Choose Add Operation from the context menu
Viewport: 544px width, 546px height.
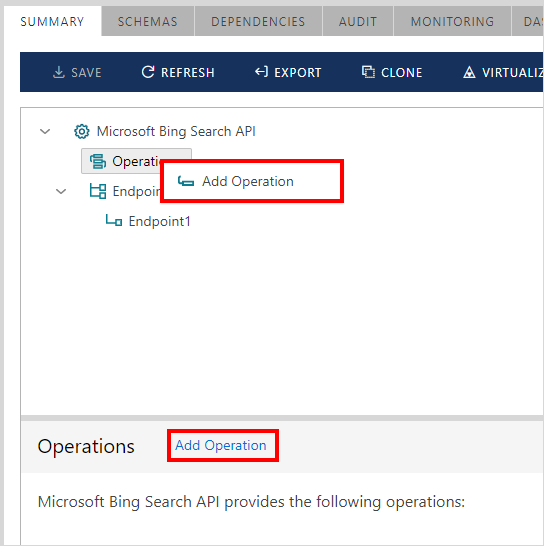[252, 181]
